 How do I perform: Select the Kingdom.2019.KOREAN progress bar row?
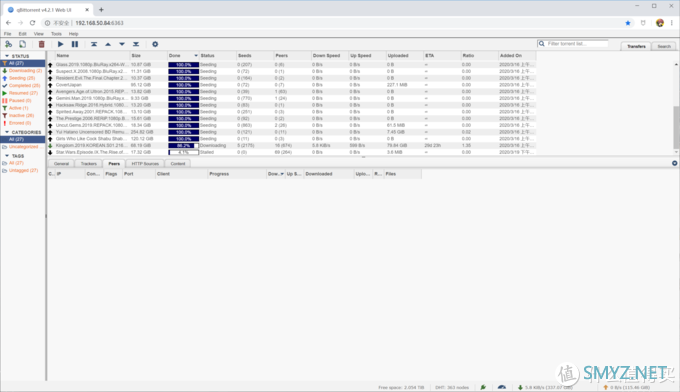[183, 145]
